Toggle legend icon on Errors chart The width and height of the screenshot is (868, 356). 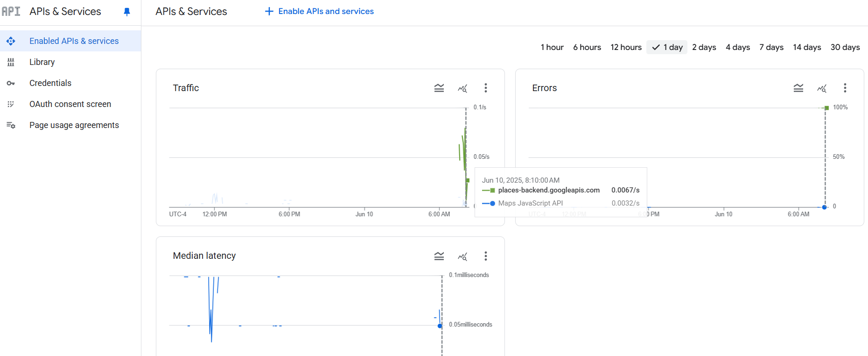(x=798, y=88)
